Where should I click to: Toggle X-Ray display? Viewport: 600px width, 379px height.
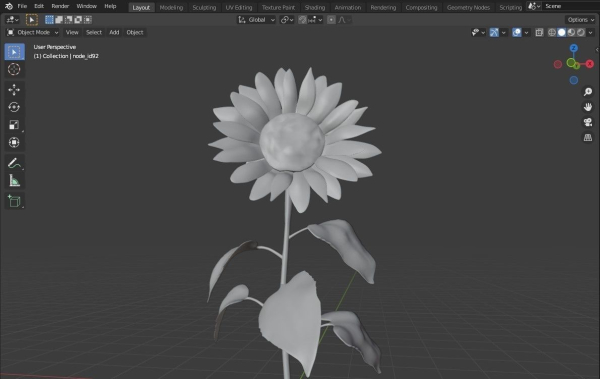539,33
